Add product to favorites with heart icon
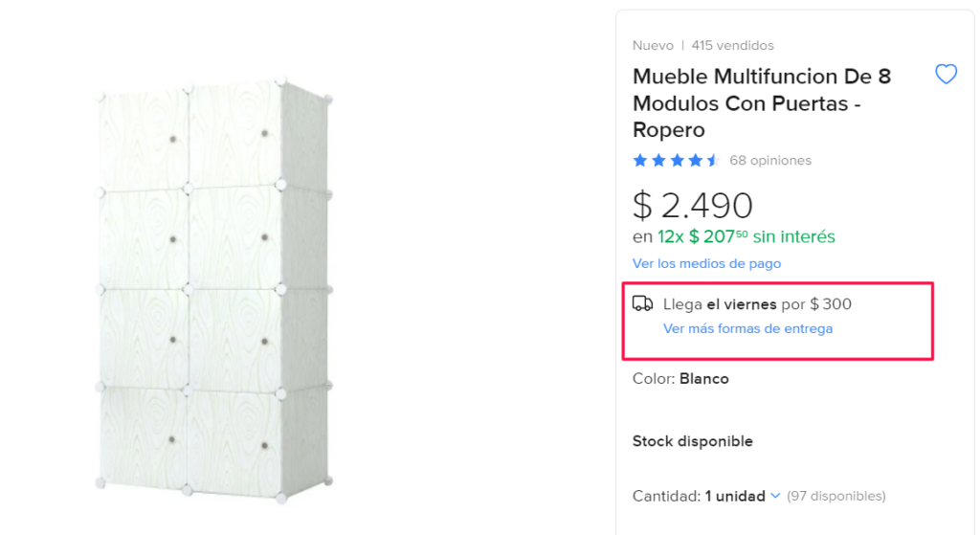 click(946, 75)
